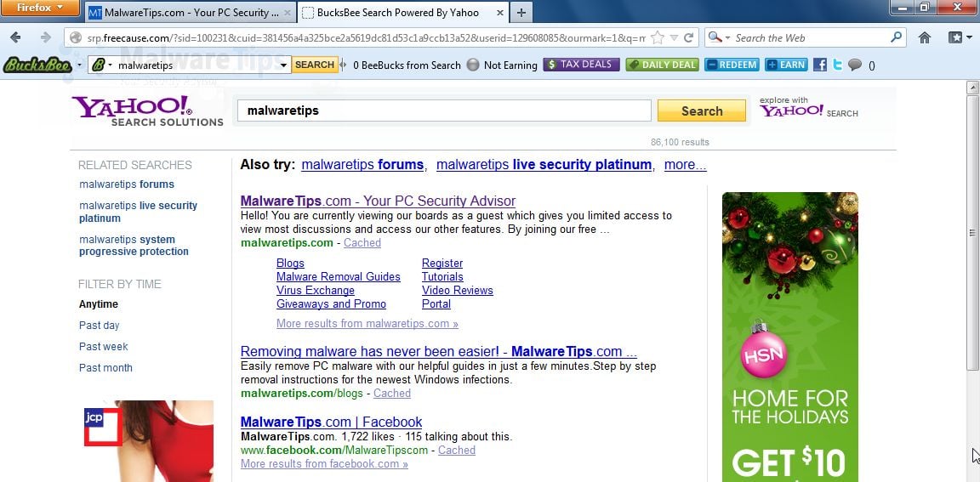Expand BucksBee search box history dropdown
This screenshot has width=980, height=482.
(x=283, y=65)
